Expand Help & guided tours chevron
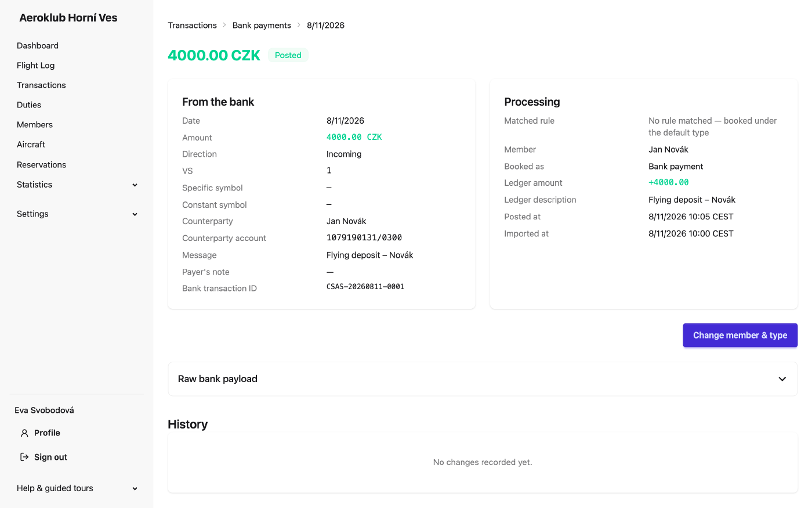 (135, 489)
